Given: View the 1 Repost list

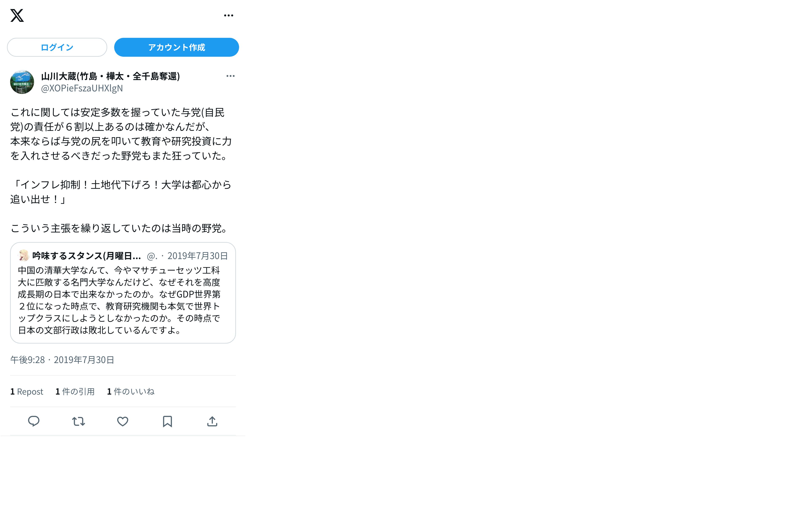Looking at the screenshot, I should (x=26, y=391).
